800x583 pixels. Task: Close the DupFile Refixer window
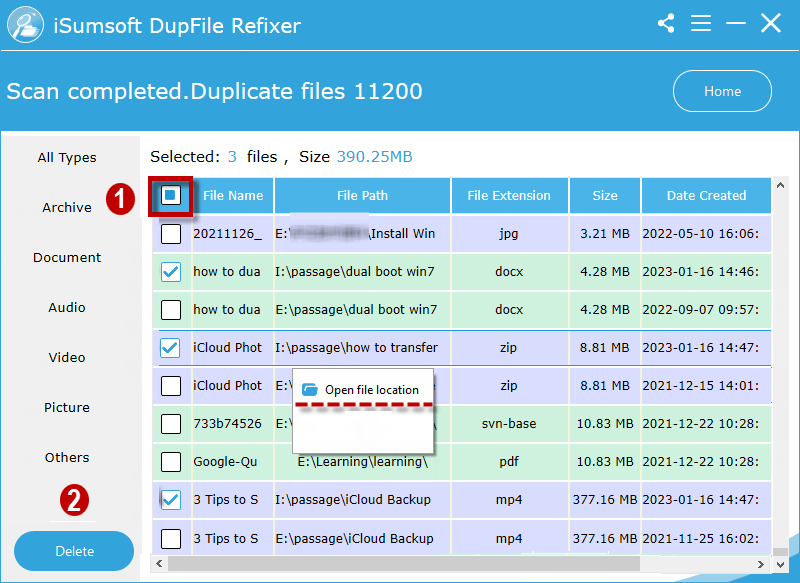coord(770,23)
